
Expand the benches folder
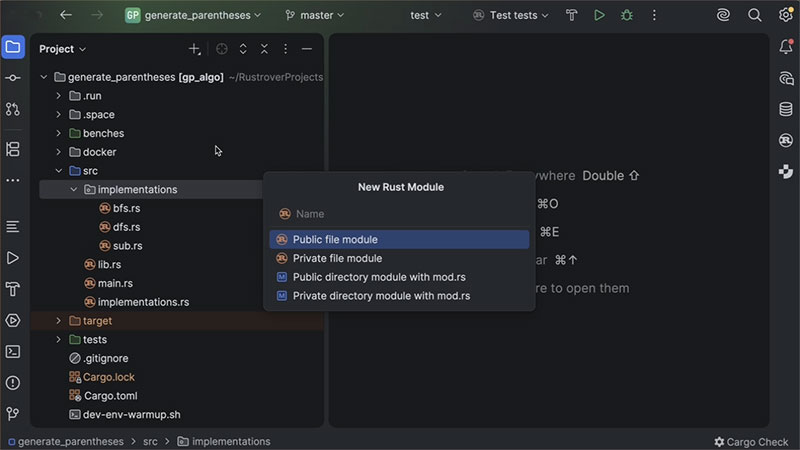pos(59,133)
